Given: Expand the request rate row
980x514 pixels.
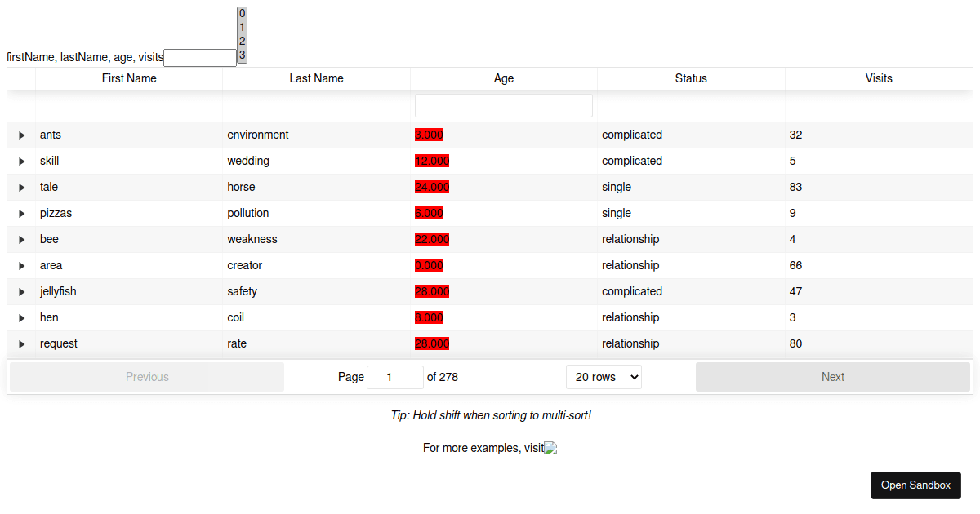Looking at the screenshot, I should (22, 344).
